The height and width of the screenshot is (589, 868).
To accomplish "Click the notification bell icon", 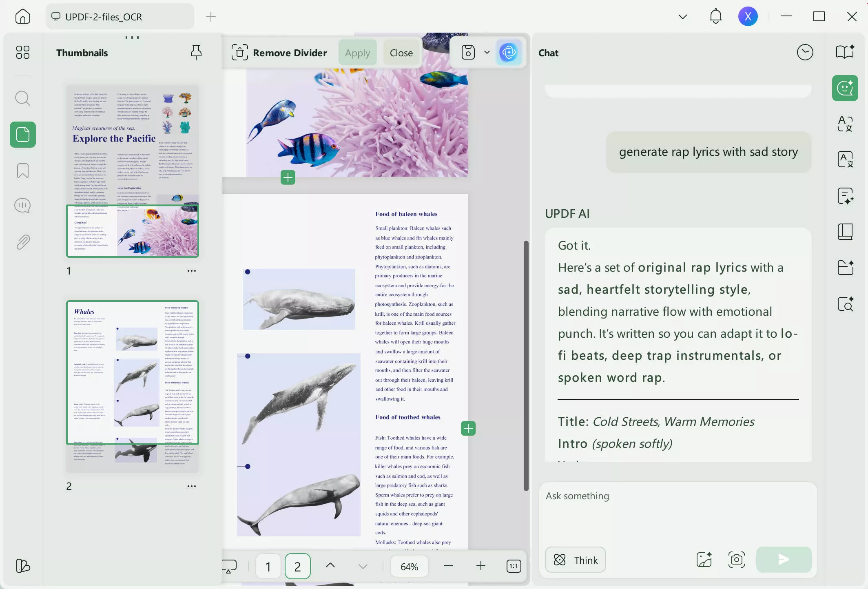I will tap(715, 17).
